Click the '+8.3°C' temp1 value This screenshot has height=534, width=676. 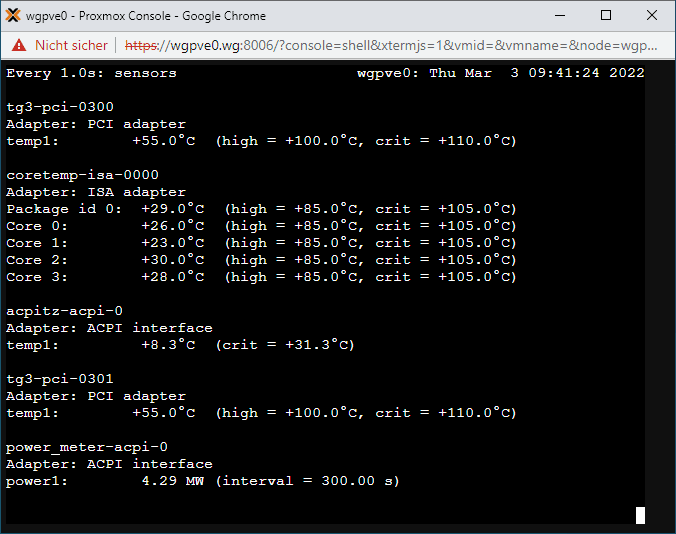[x=168, y=345]
